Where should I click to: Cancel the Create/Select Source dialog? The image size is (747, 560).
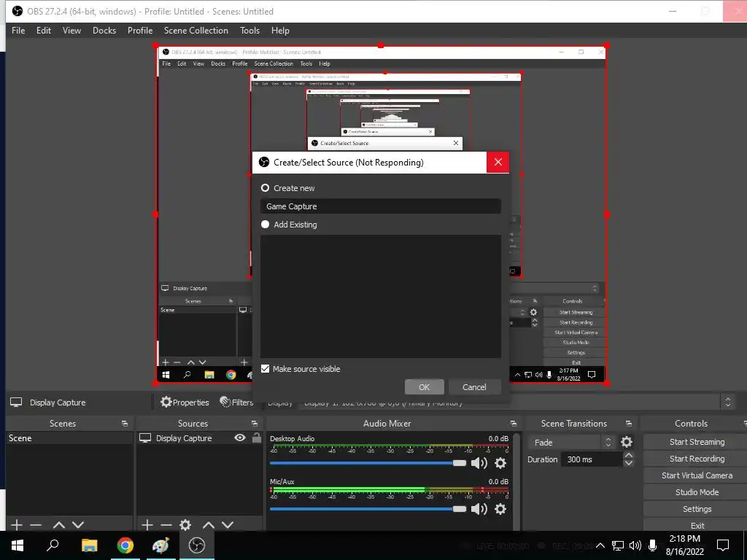point(474,387)
